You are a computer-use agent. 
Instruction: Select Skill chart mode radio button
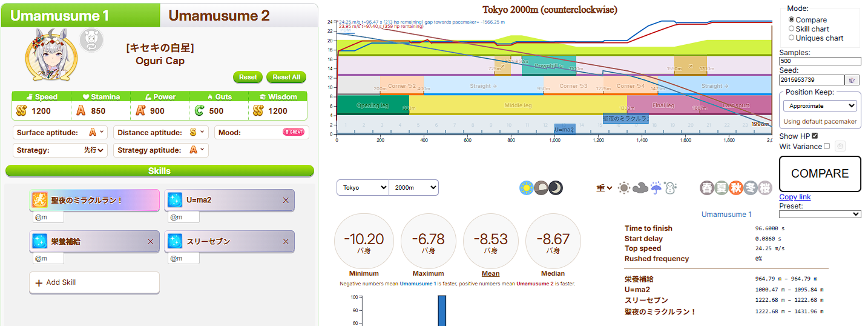coord(792,28)
